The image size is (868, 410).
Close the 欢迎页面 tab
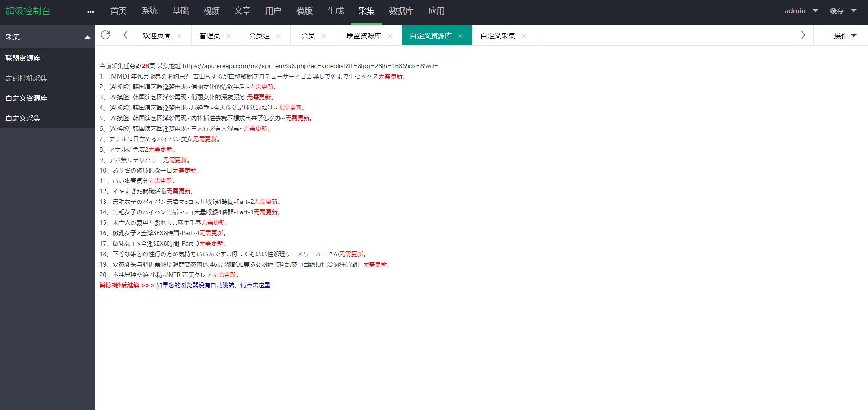(180, 36)
